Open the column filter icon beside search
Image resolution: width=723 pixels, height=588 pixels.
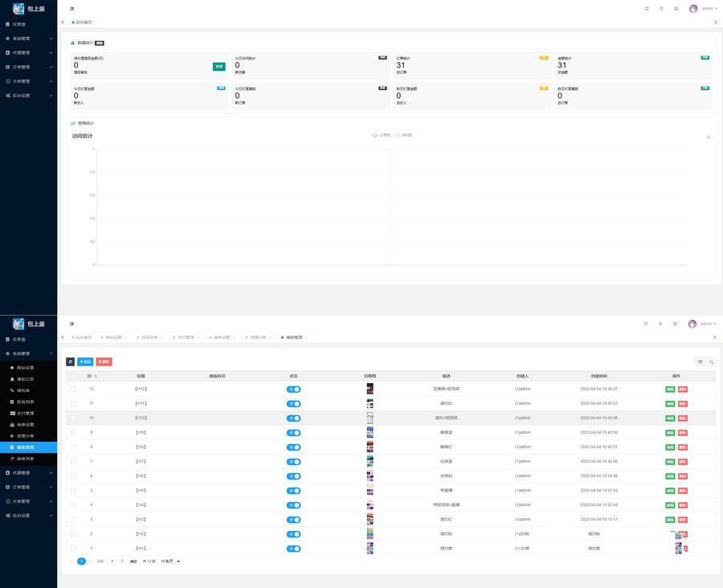[700, 362]
